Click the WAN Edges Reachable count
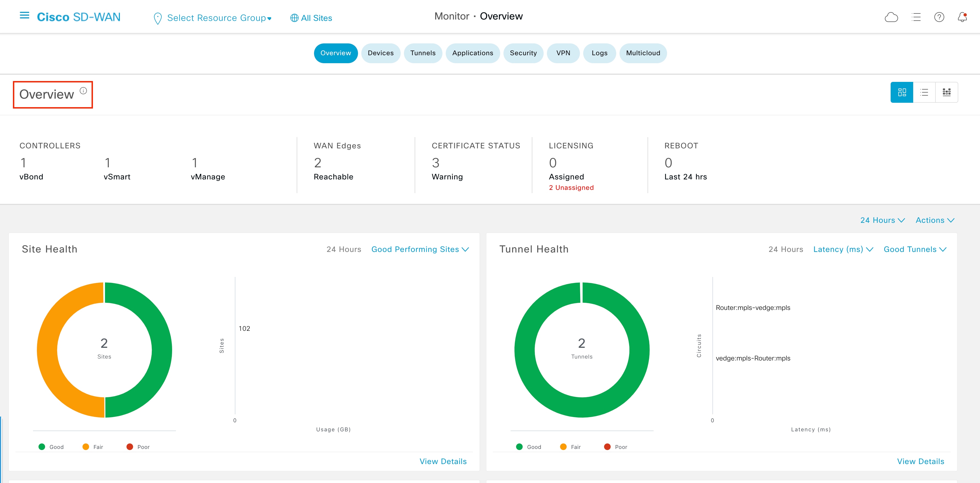The image size is (980, 483). pos(318,163)
